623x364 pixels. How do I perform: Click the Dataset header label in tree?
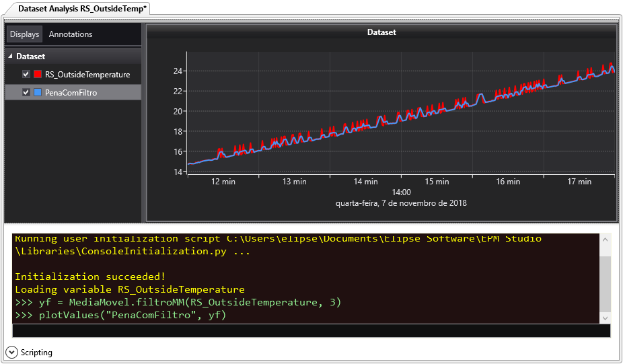coord(31,57)
